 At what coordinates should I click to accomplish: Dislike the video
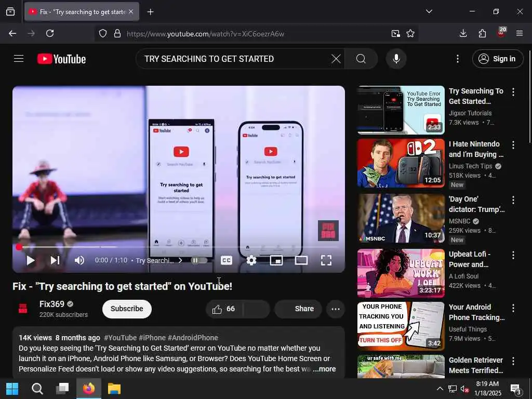(256, 309)
